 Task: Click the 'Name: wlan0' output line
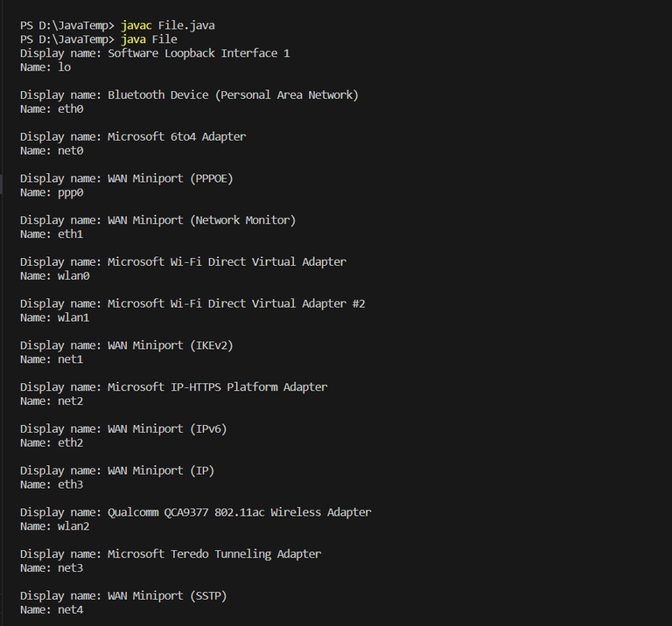point(55,276)
